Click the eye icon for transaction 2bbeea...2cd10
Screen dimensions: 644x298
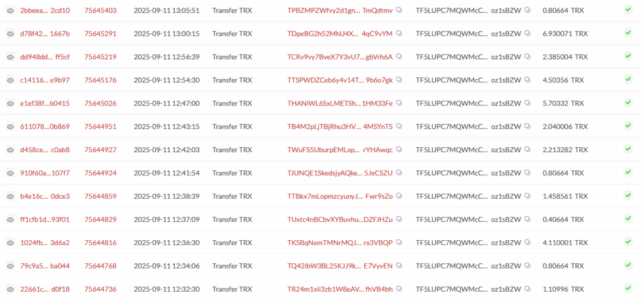10,11
